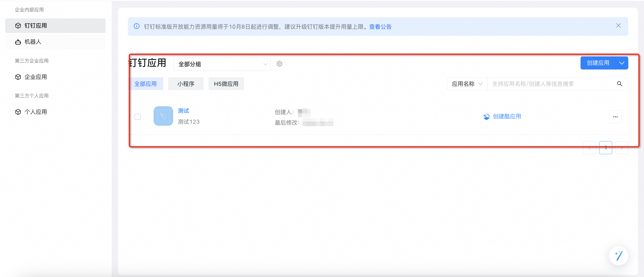Open the 测试 app name link
The width and height of the screenshot is (644, 277).
(x=183, y=111)
